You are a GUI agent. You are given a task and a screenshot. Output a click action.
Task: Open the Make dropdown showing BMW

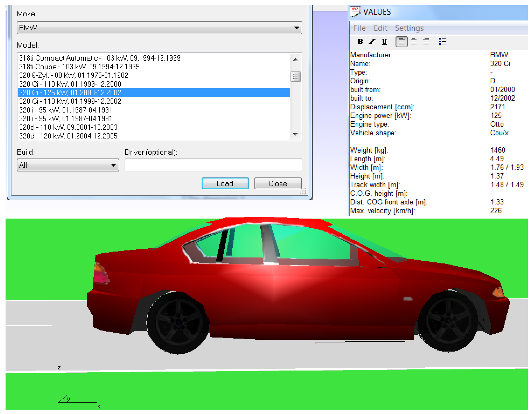160,28
